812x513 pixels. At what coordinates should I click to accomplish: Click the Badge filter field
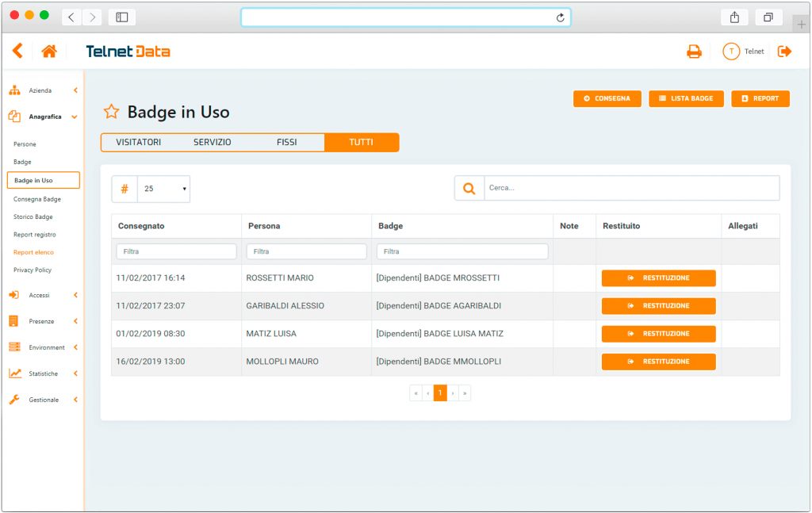pyautogui.click(x=462, y=251)
